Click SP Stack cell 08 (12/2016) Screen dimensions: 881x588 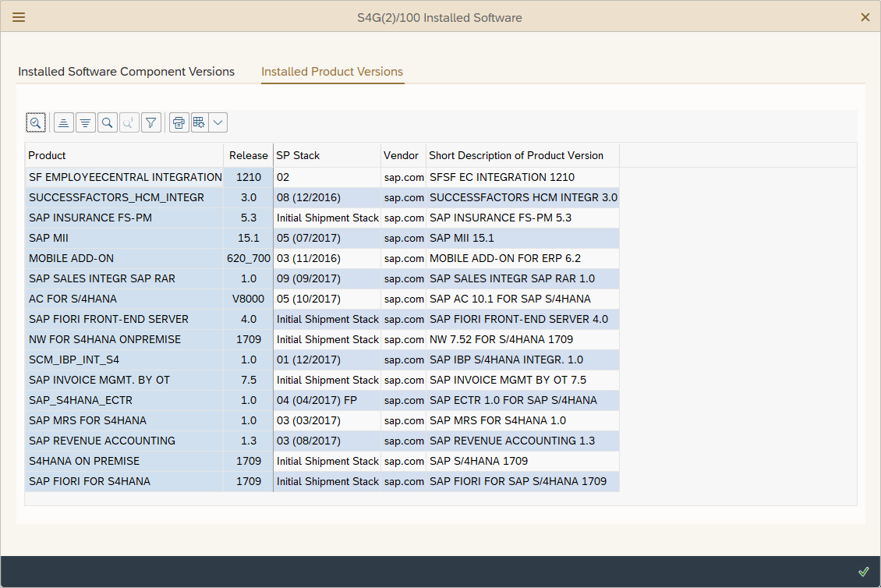(327, 197)
